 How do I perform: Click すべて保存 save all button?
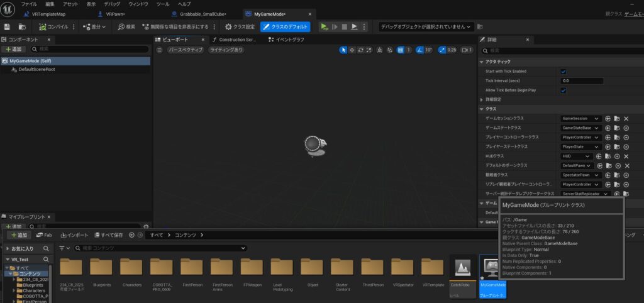(x=109, y=235)
